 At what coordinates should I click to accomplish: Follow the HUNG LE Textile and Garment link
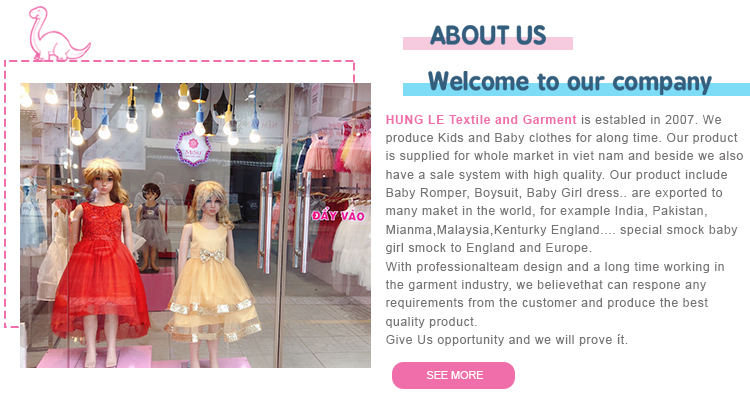[481, 120]
